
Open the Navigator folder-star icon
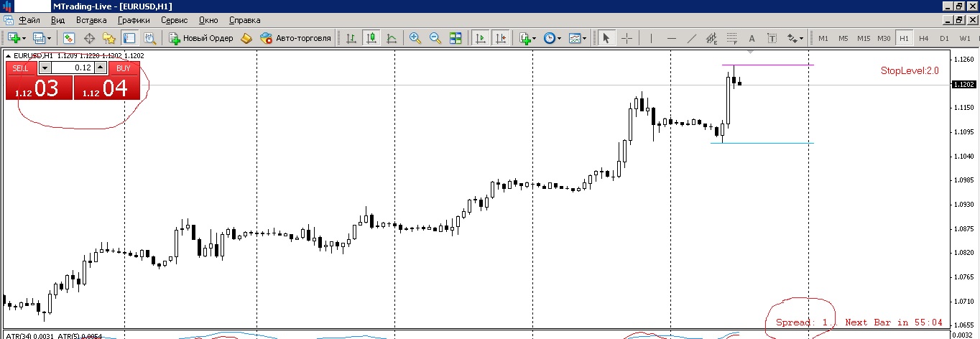(x=109, y=38)
